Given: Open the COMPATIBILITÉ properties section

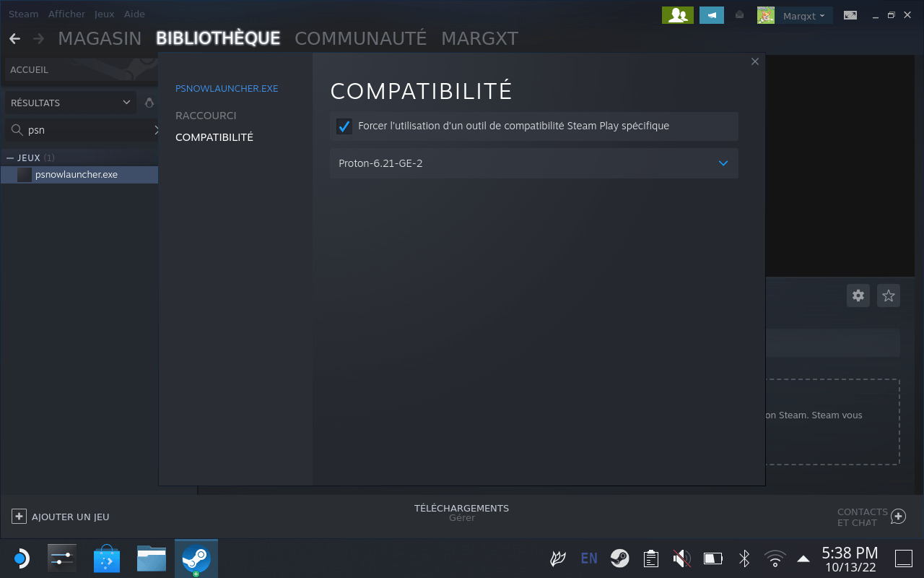Looking at the screenshot, I should 214,137.
